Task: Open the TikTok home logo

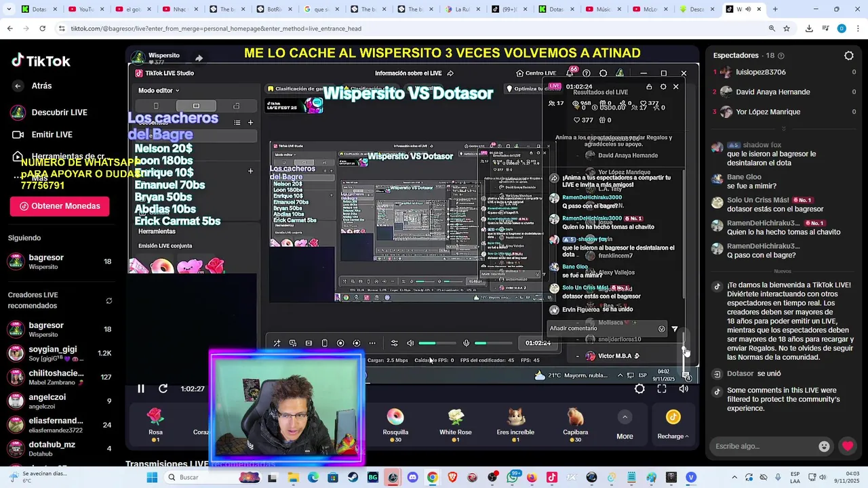Action: [41, 61]
